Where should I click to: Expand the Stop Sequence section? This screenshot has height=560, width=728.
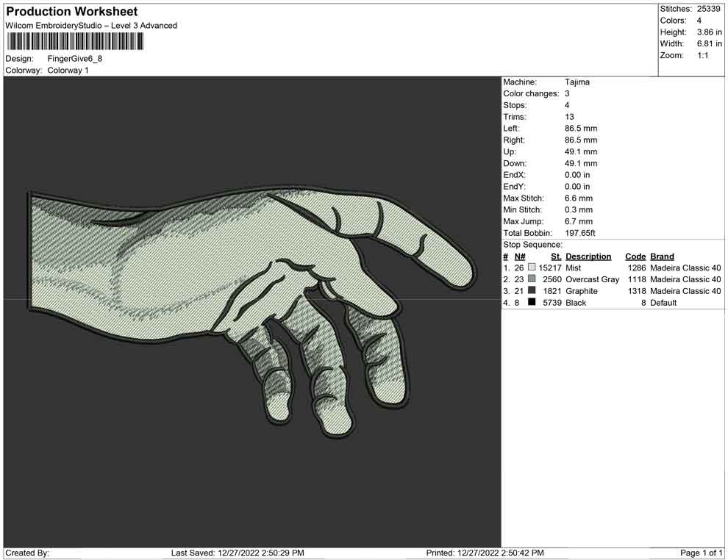click(x=530, y=244)
